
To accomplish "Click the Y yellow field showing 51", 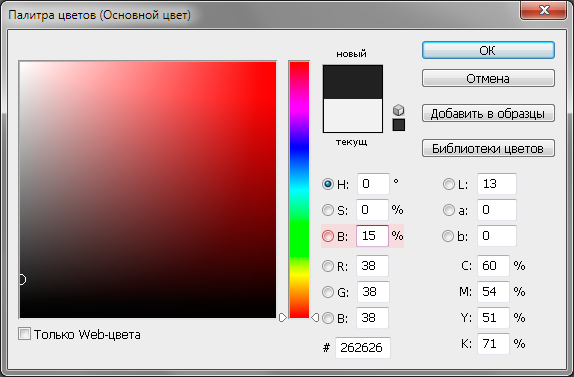I will click(493, 318).
